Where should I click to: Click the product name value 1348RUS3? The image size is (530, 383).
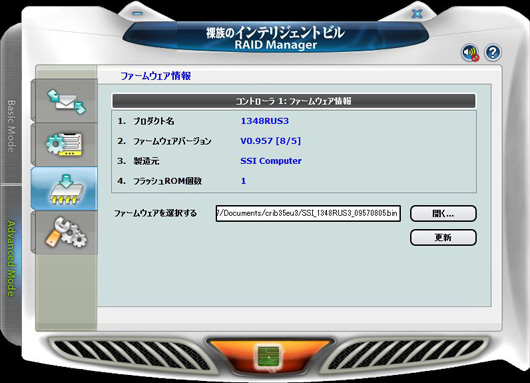265,121
